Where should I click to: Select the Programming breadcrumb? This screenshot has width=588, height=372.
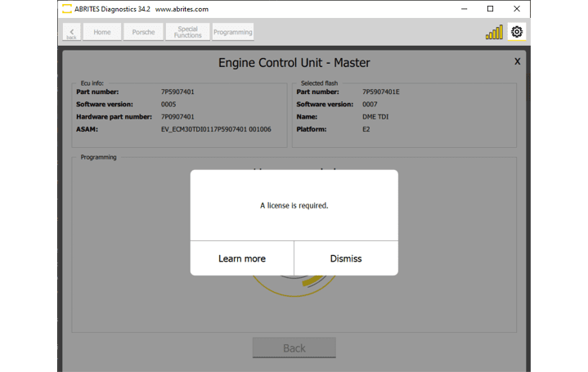tap(233, 32)
